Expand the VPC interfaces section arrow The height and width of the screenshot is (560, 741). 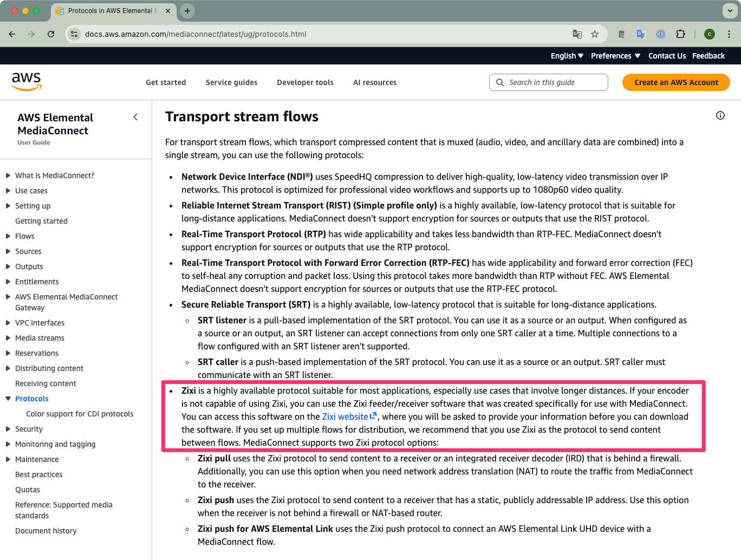point(8,323)
